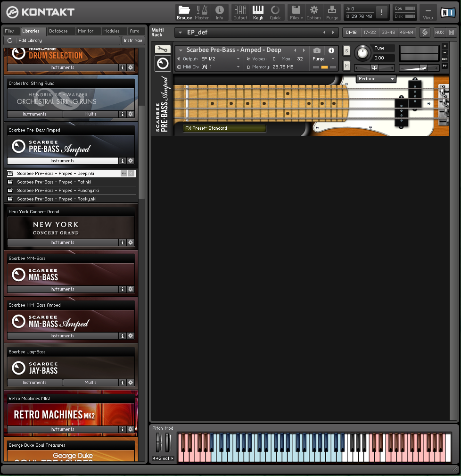Open settings gear for Scarbee Pre-Bass Amped
This screenshot has width=461, height=476.
(131, 161)
